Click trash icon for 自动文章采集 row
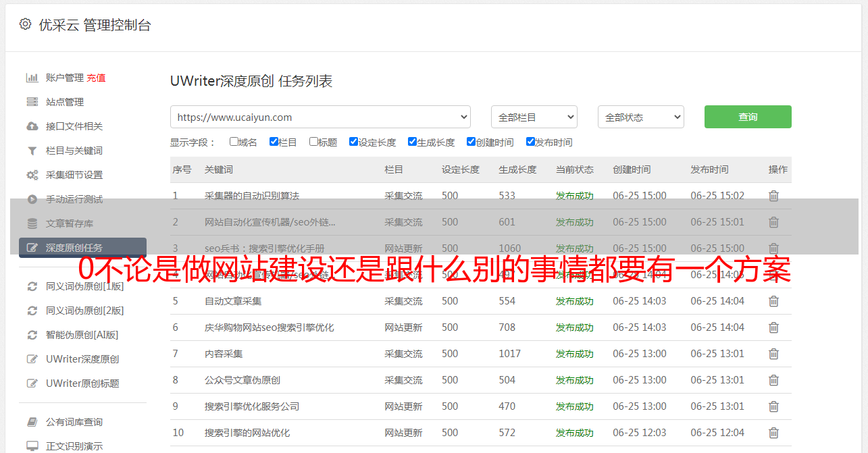This screenshot has width=868, height=453. [773, 301]
